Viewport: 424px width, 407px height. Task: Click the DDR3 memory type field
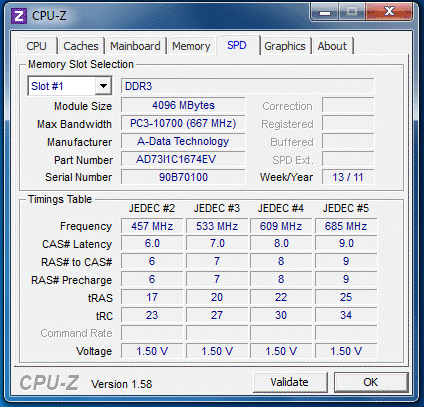pyautogui.click(x=247, y=86)
